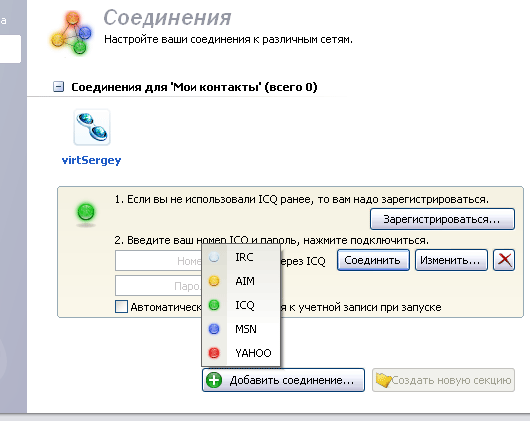Screen dimensions: 530x421
Task: Click the green ICQ menu icon
Action: click(214, 305)
